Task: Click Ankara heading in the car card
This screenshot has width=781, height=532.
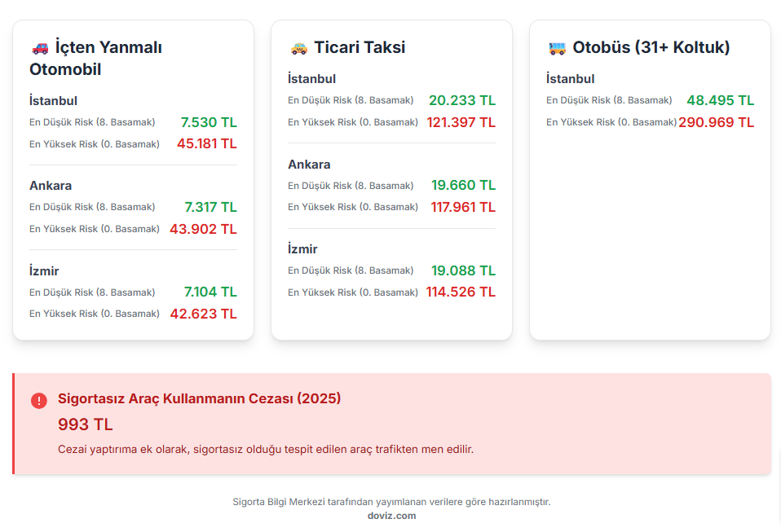Action: [51, 186]
